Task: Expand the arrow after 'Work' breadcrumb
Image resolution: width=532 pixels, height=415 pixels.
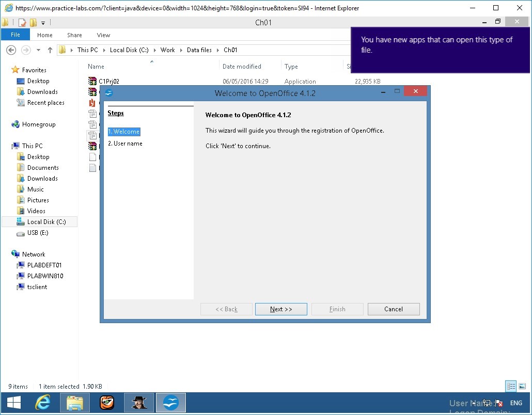Action: tap(181, 50)
